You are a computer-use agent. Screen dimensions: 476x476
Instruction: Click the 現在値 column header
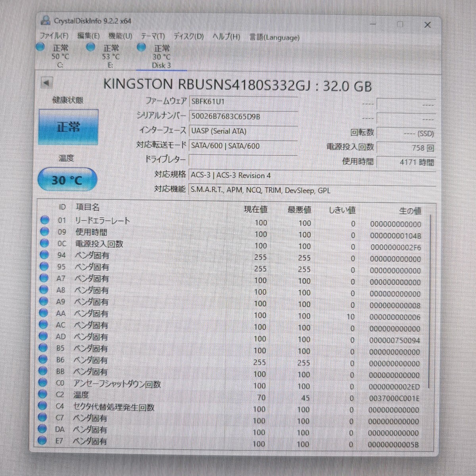pos(255,209)
